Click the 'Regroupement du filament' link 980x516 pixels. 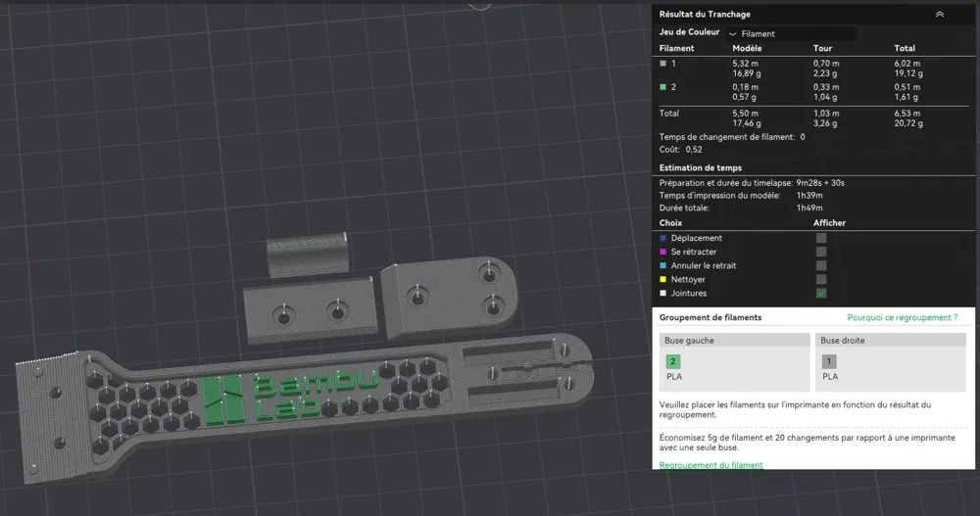coord(711,465)
